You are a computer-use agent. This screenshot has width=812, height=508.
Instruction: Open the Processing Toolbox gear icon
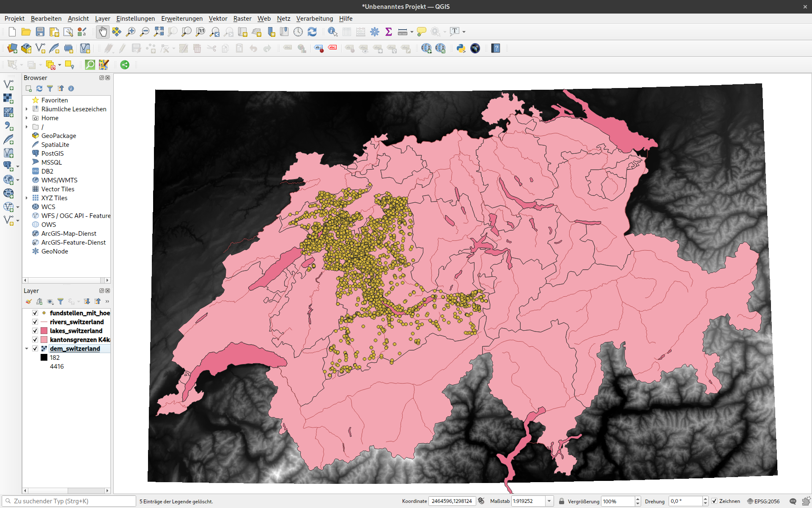[375, 32]
